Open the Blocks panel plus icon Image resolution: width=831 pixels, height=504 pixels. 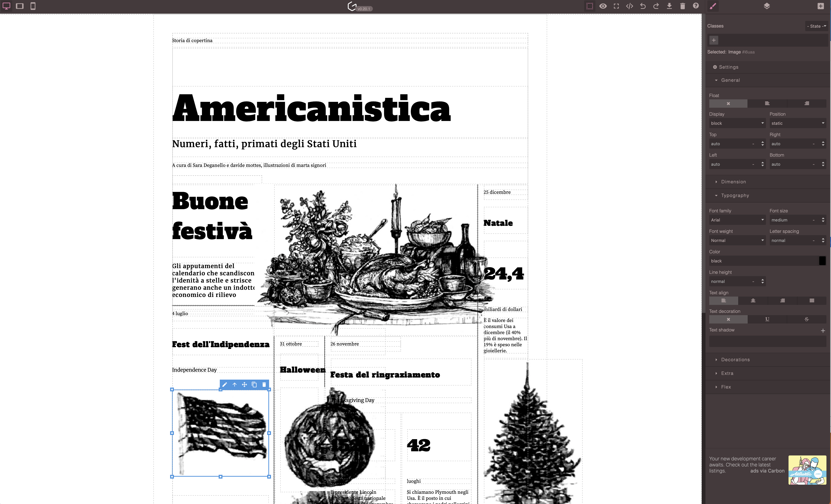tap(821, 6)
